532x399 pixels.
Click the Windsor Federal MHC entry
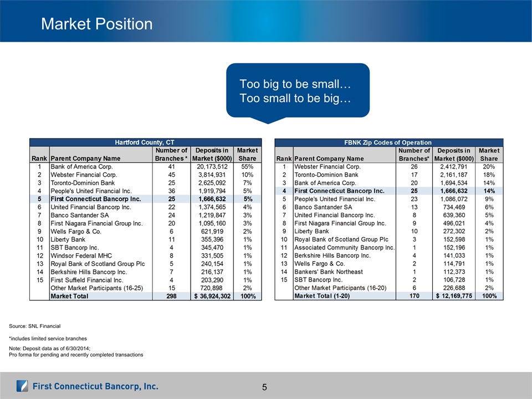pyautogui.click(x=81, y=255)
